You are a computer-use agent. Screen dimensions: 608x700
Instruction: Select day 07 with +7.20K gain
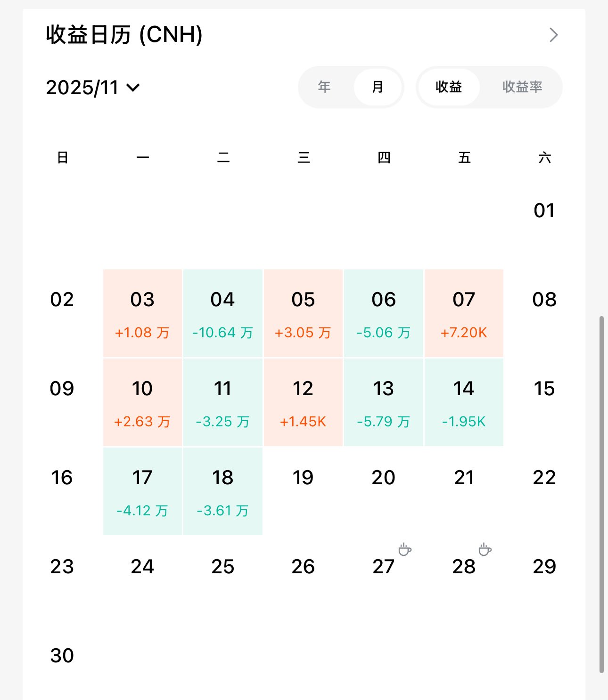(464, 313)
